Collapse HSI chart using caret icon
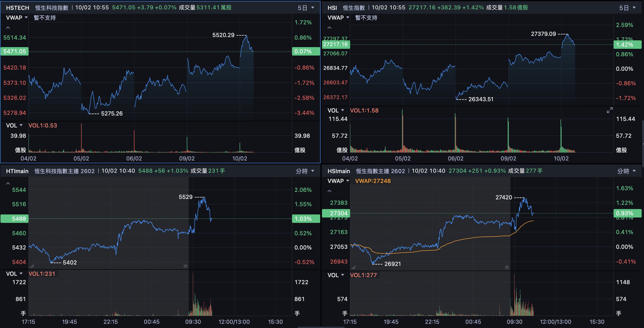644x328 pixels. pyautogui.click(x=329, y=28)
